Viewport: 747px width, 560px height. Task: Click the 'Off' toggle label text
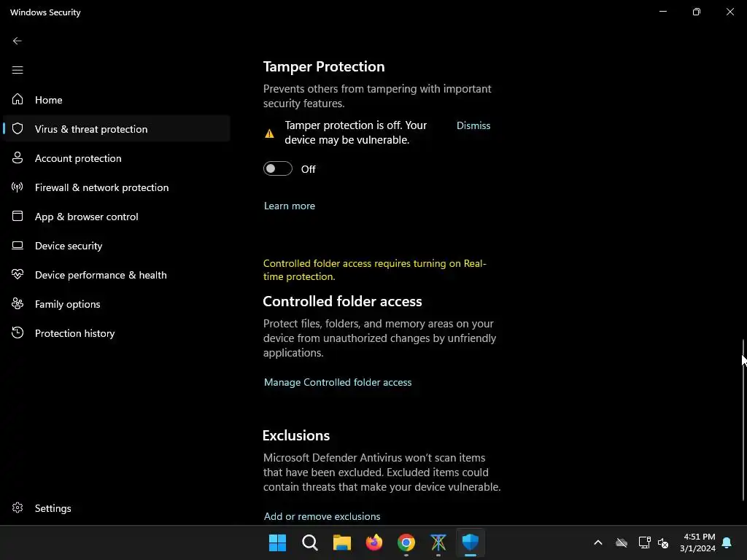(x=309, y=169)
